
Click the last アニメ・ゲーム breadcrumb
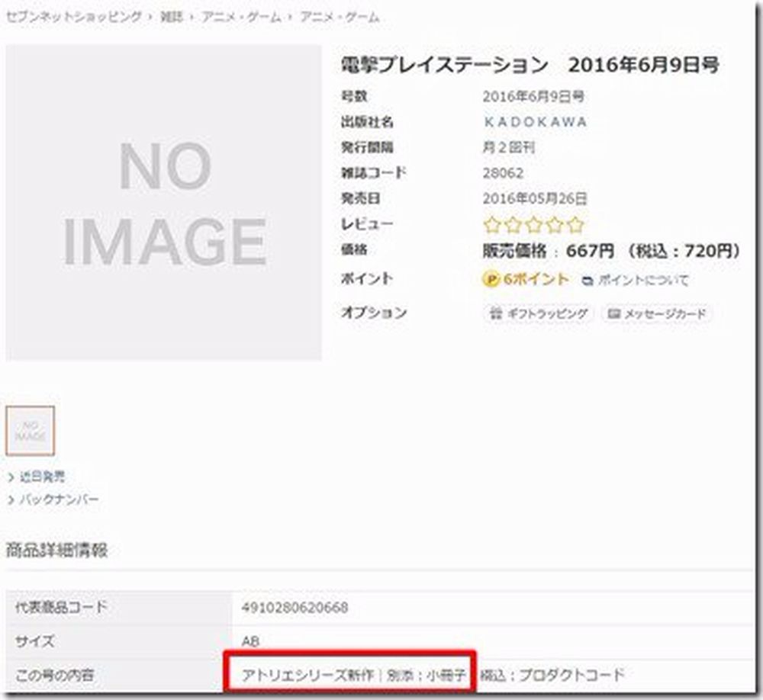(x=340, y=17)
